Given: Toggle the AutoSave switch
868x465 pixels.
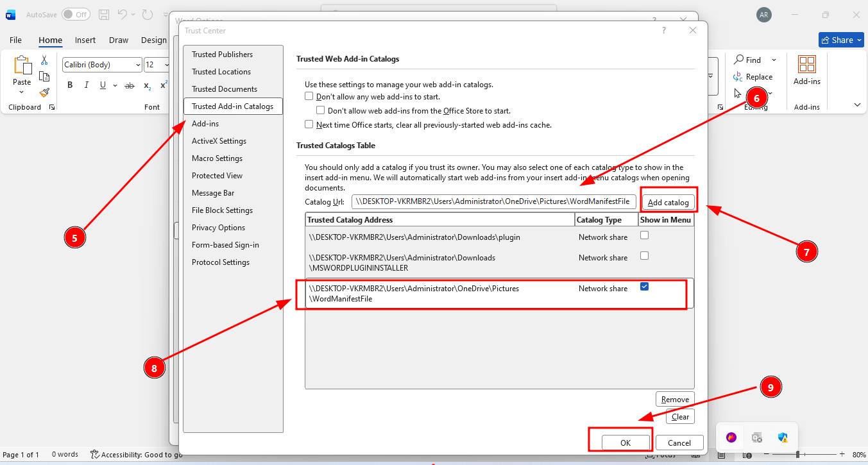Looking at the screenshot, I should [x=76, y=14].
